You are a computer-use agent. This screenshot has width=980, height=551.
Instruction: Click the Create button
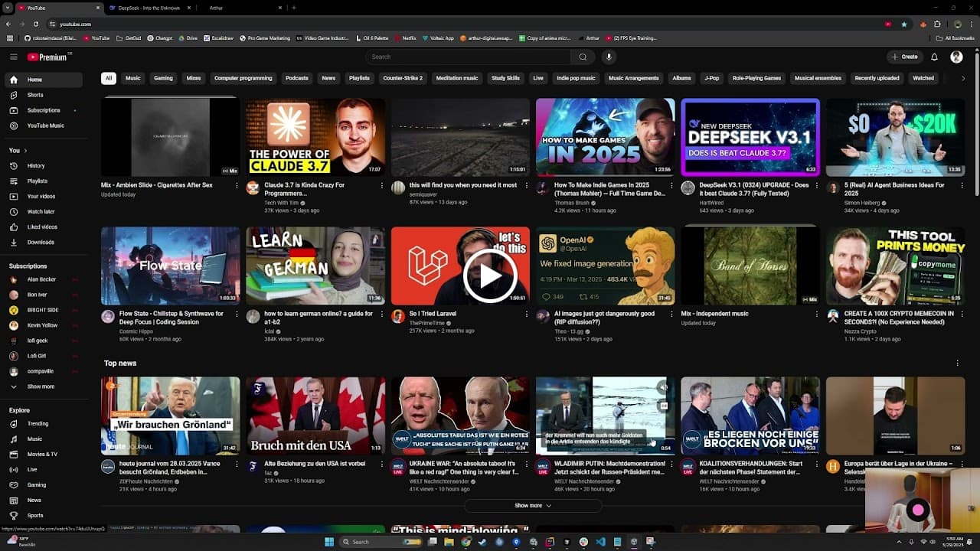(x=904, y=57)
